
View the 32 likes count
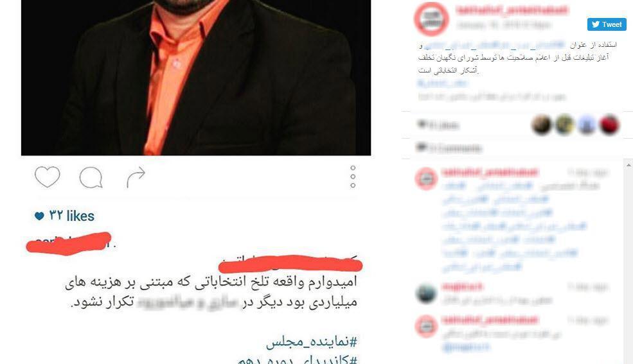tap(71, 216)
